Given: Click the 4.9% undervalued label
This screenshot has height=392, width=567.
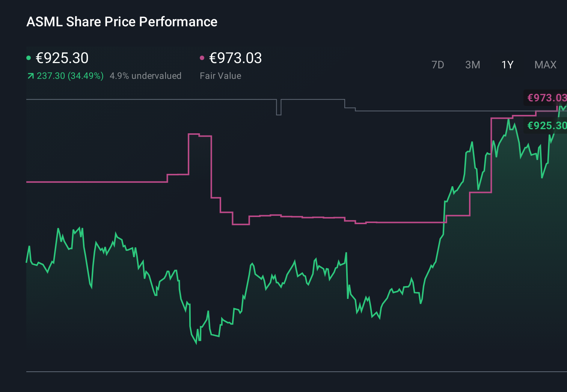Looking at the screenshot, I should 146,75.
